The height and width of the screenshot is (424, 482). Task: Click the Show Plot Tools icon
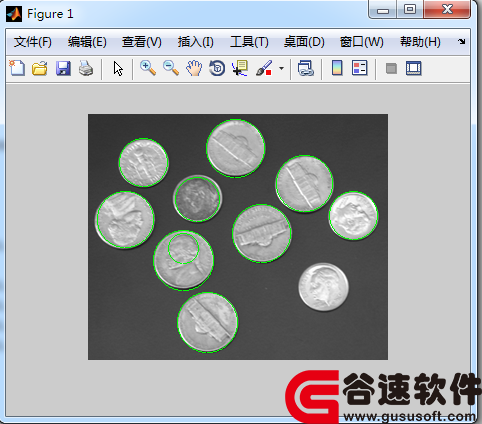(414, 68)
